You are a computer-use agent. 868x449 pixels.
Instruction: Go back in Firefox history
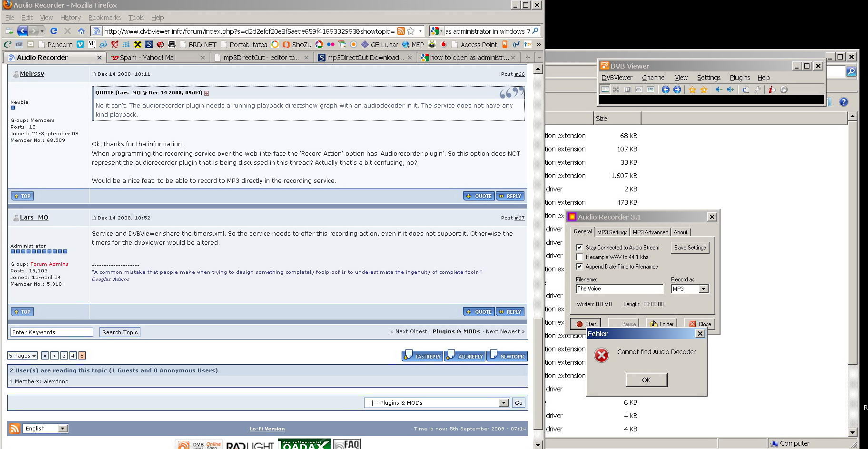click(x=22, y=31)
